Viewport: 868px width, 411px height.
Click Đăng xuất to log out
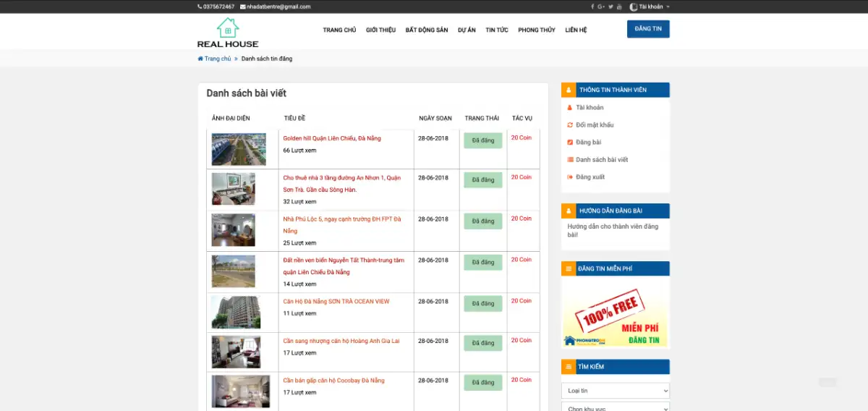tap(590, 177)
